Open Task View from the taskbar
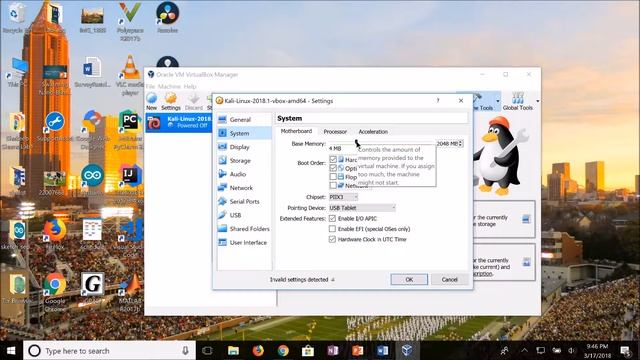Screen dimensions: 640x360 [207, 351]
